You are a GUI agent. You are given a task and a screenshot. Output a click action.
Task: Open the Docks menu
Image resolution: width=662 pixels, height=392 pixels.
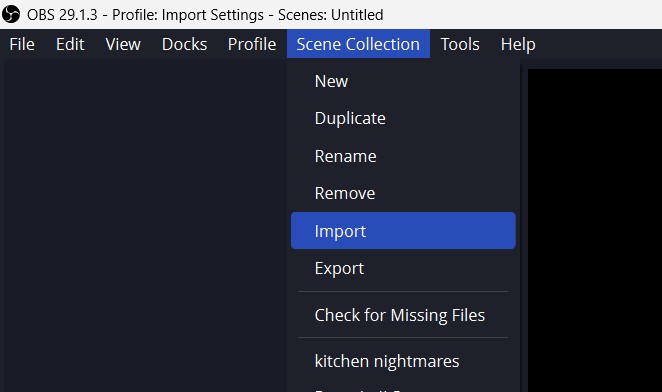pos(184,44)
